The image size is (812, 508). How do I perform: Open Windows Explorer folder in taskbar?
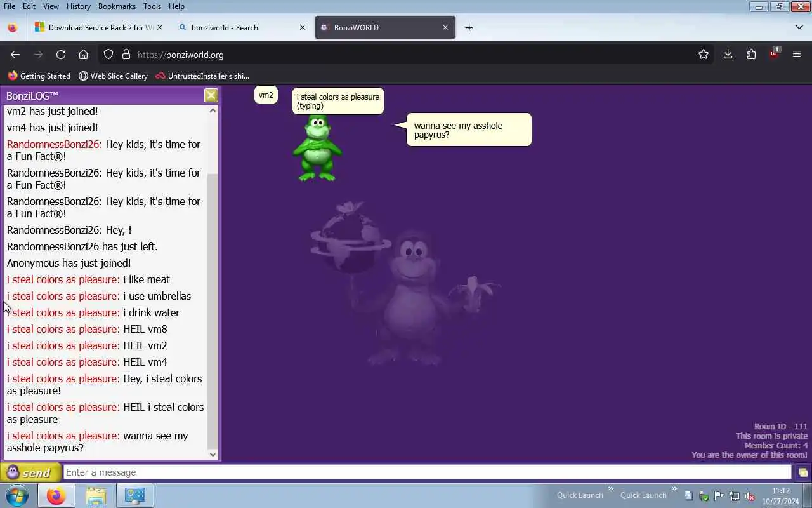pyautogui.click(x=96, y=495)
